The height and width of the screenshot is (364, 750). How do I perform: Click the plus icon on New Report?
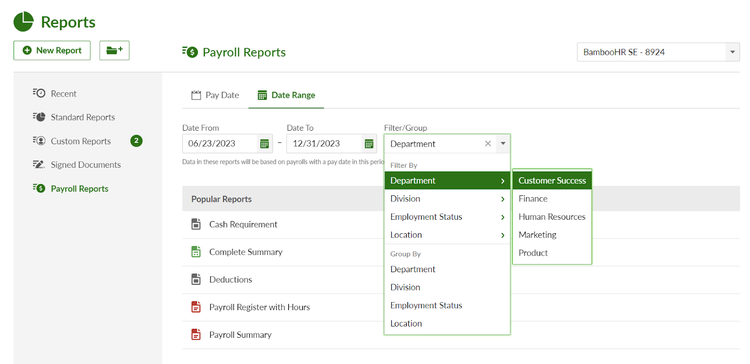[x=27, y=50]
